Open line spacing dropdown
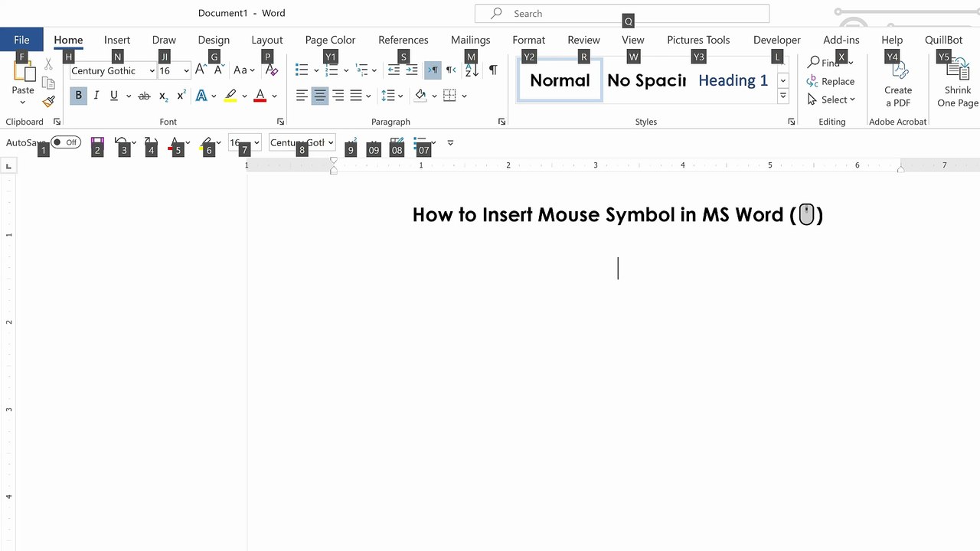 point(392,96)
